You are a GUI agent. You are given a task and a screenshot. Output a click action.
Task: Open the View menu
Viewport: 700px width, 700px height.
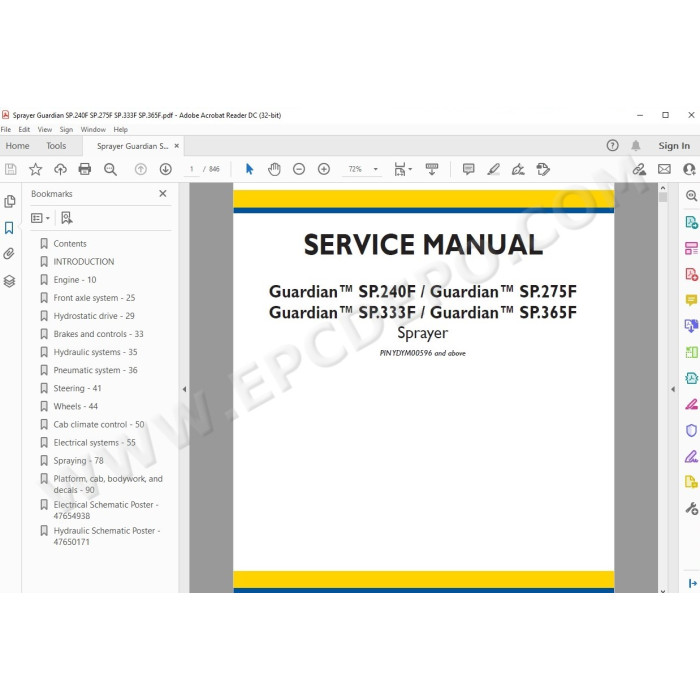(45, 129)
